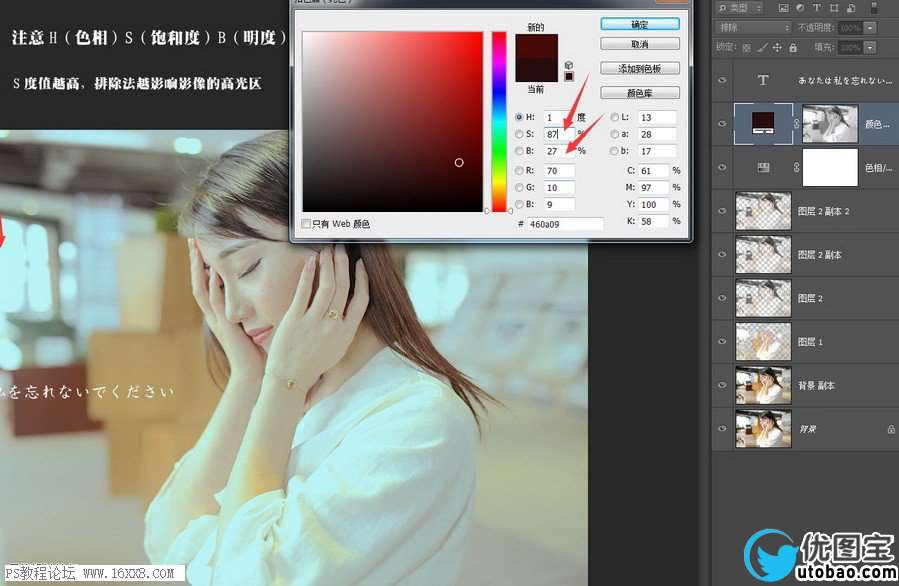Screen dimensions: 899x586
Task: Click the lock position move icon
Action: pyautogui.click(x=778, y=47)
